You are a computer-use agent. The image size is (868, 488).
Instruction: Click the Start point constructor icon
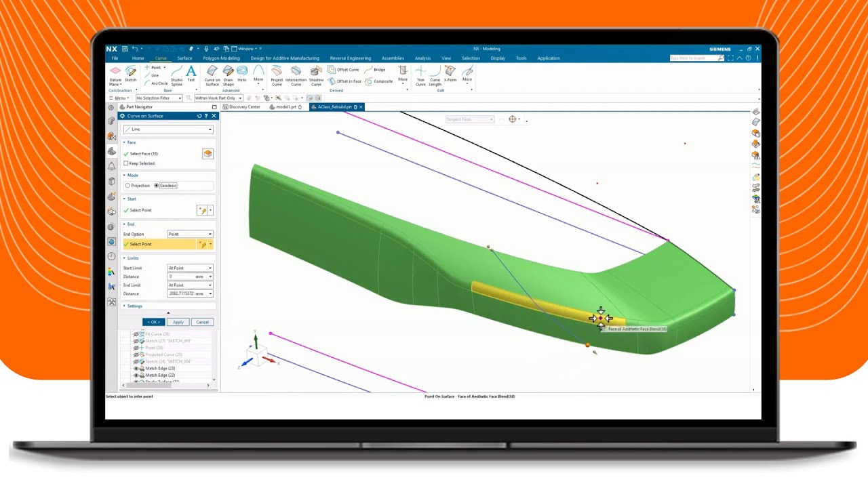201,211
